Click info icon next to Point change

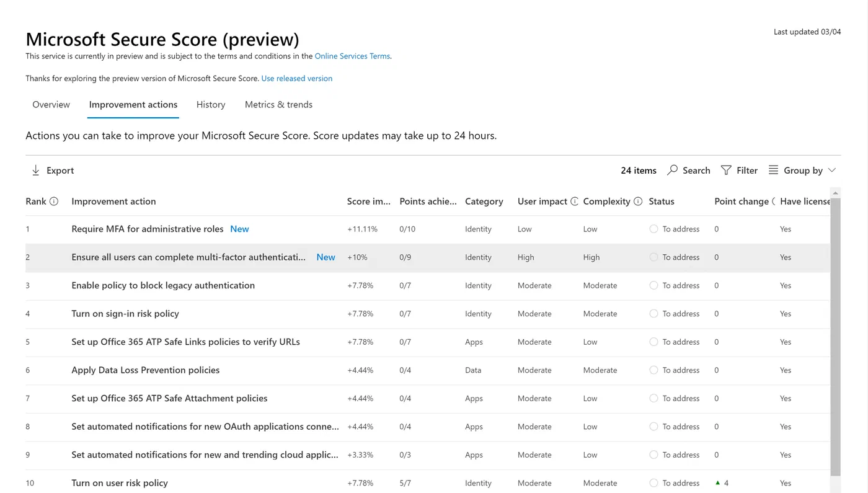(x=774, y=201)
